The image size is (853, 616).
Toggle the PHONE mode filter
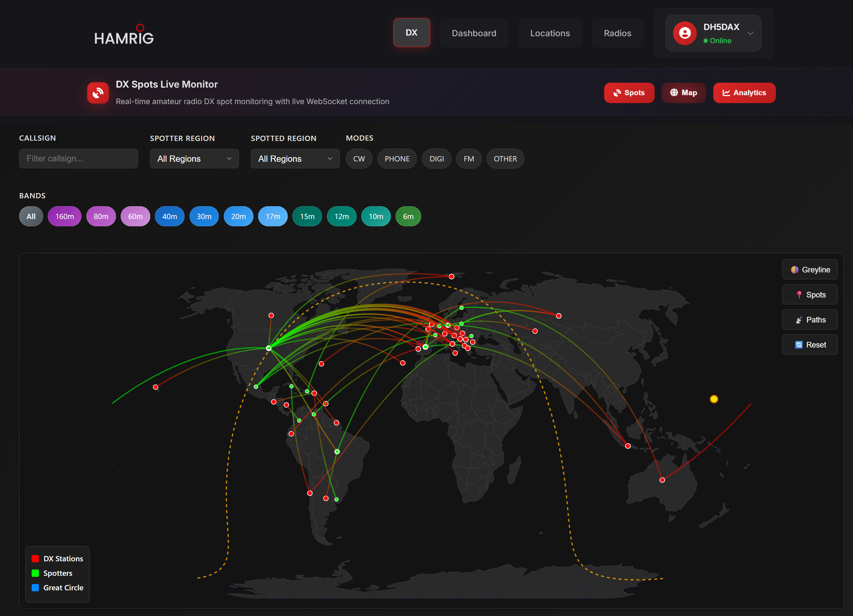[397, 159]
